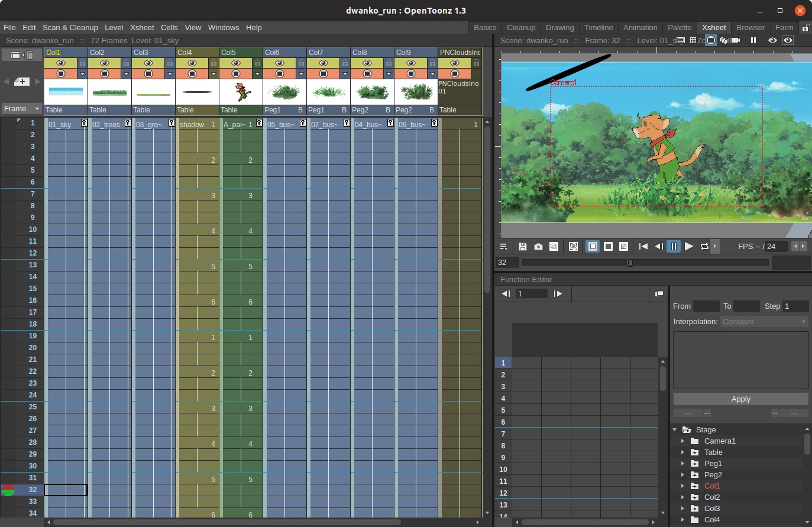Click the safe area icon in viewer header
The image size is (812, 527).
click(x=681, y=40)
